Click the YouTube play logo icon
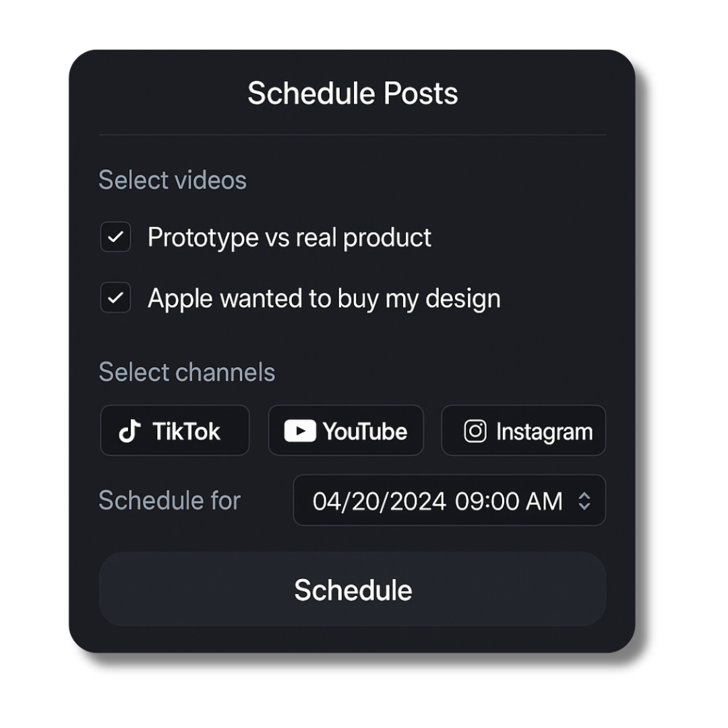The height and width of the screenshot is (728, 728). [300, 431]
